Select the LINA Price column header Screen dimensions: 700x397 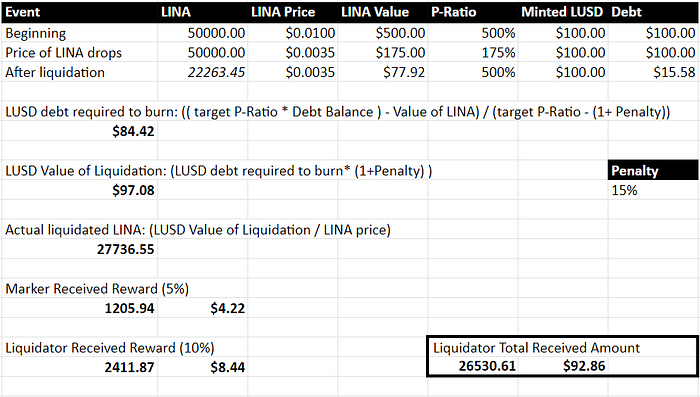click(292, 12)
